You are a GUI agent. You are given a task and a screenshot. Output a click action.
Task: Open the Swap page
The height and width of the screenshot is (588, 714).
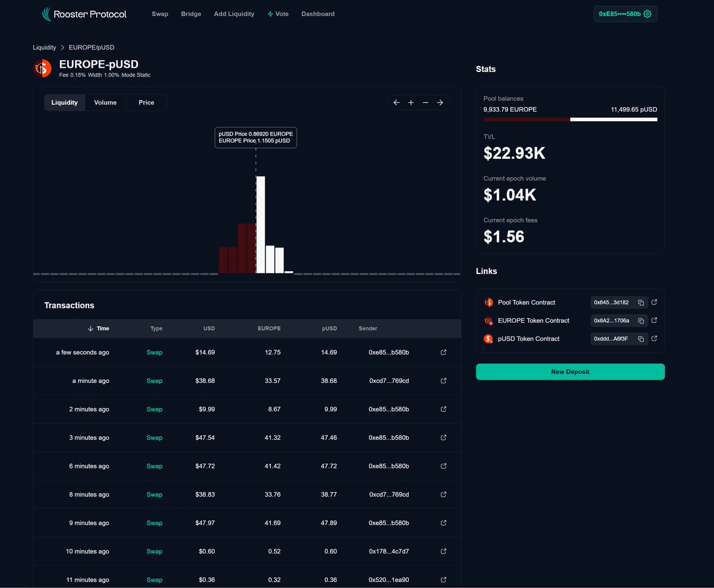click(x=160, y=14)
